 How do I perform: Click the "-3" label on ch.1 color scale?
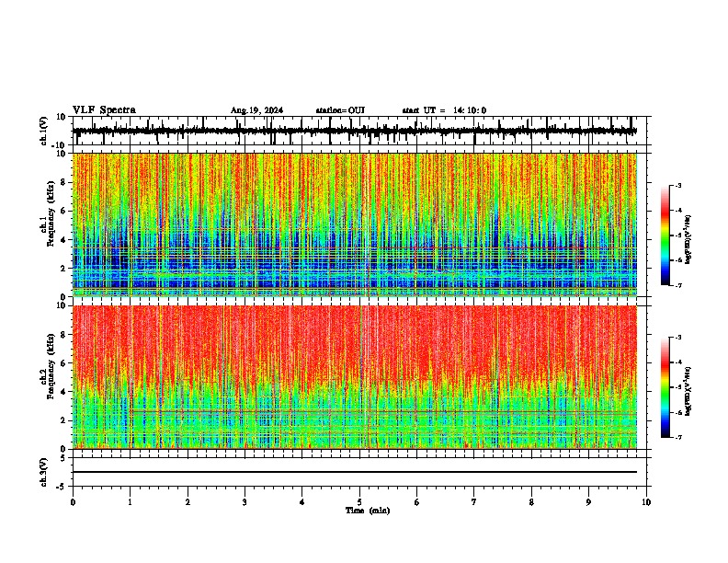pos(677,186)
